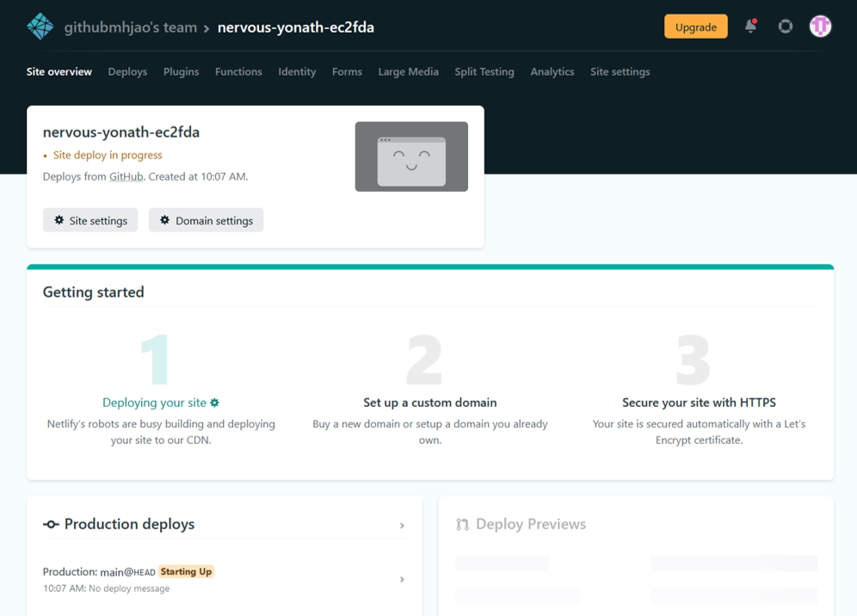Open the Deploying your site link
The image size is (857, 616).
(x=154, y=403)
